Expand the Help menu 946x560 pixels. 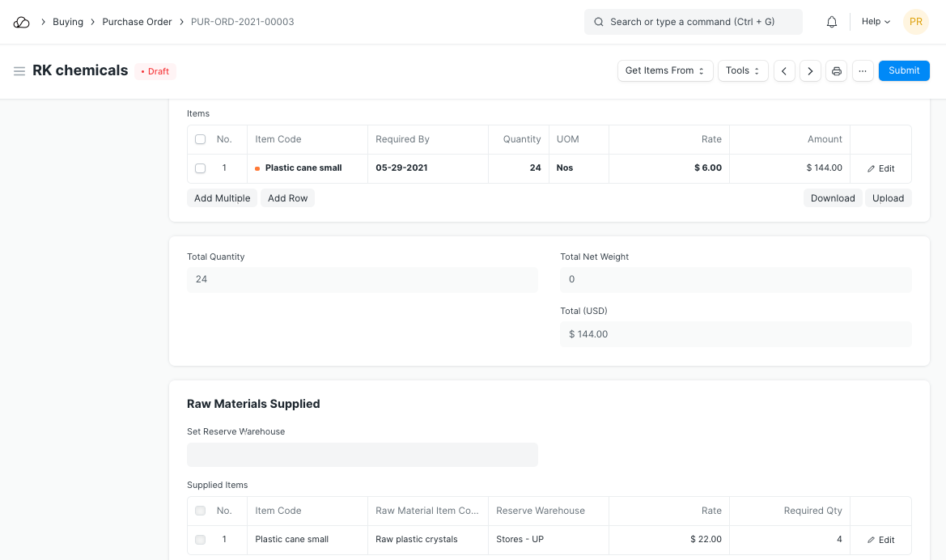tap(876, 22)
